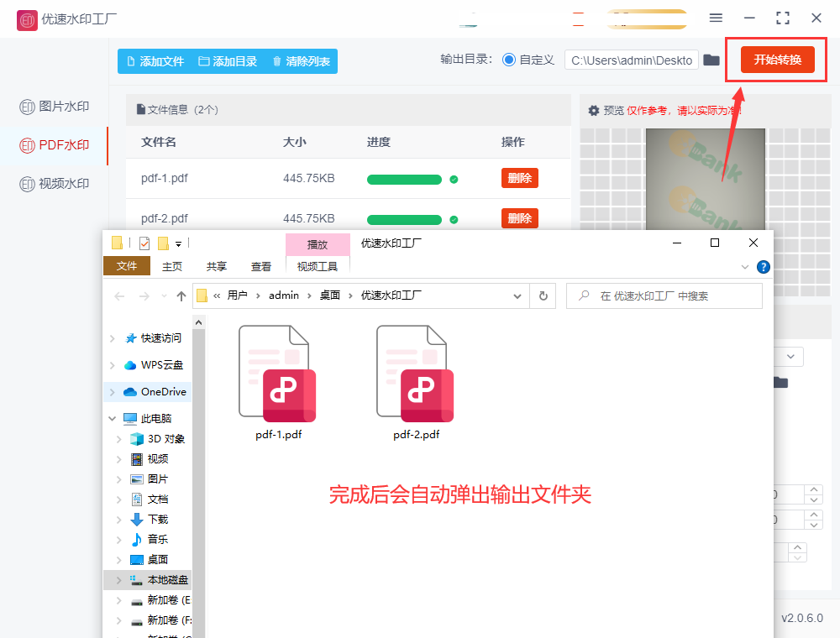Image resolution: width=840 pixels, height=638 pixels.
Task: Click the 添加文件 button
Action: tap(155, 61)
